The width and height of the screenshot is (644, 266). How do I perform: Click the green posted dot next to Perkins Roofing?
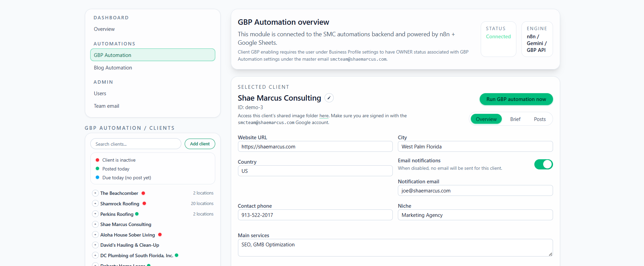point(137,214)
